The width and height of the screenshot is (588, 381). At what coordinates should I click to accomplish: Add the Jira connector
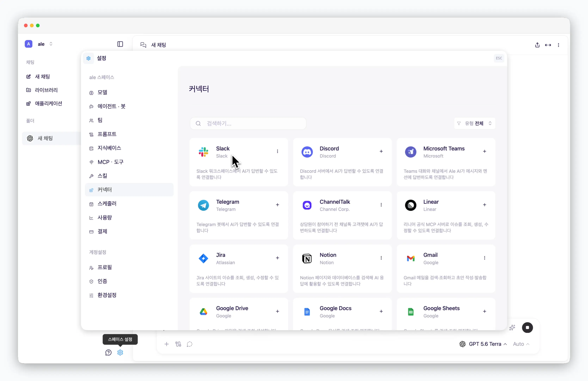click(x=278, y=258)
